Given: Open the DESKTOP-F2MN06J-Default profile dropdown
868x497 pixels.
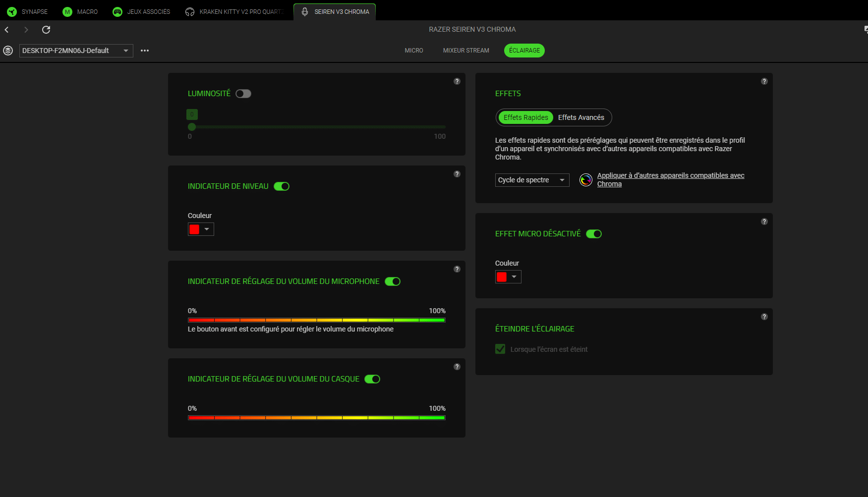Looking at the screenshot, I should 76,51.
